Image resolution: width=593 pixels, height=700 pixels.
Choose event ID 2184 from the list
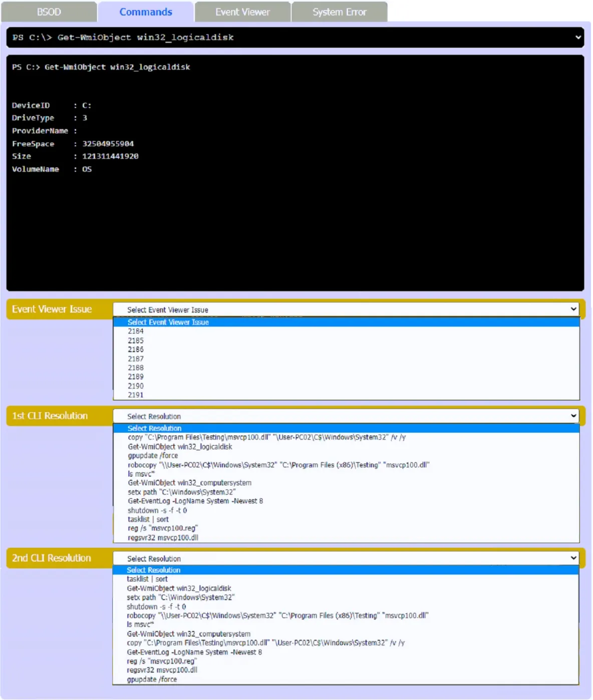(346, 331)
